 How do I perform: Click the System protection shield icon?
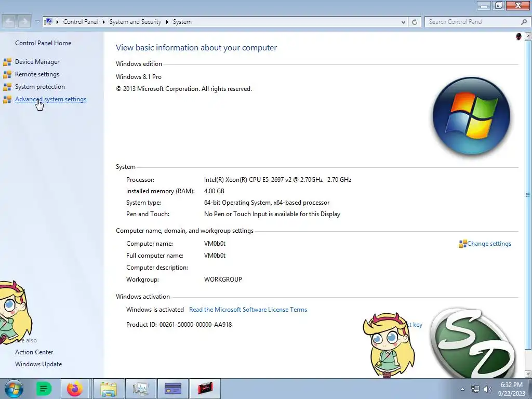coord(7,87)
